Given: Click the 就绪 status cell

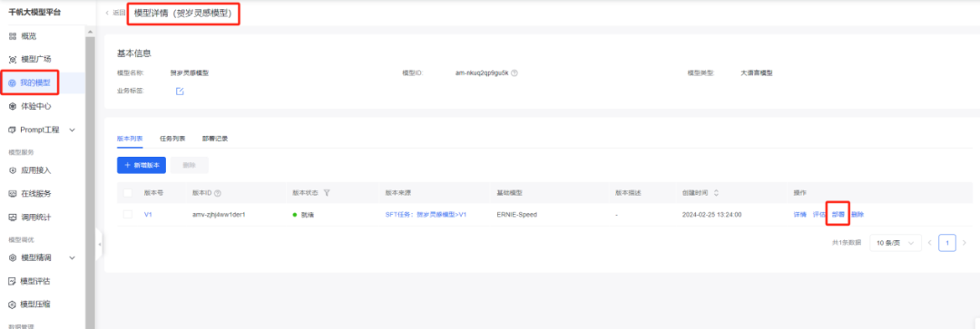Looking at the screenshot, I should [x=303, y=214].
